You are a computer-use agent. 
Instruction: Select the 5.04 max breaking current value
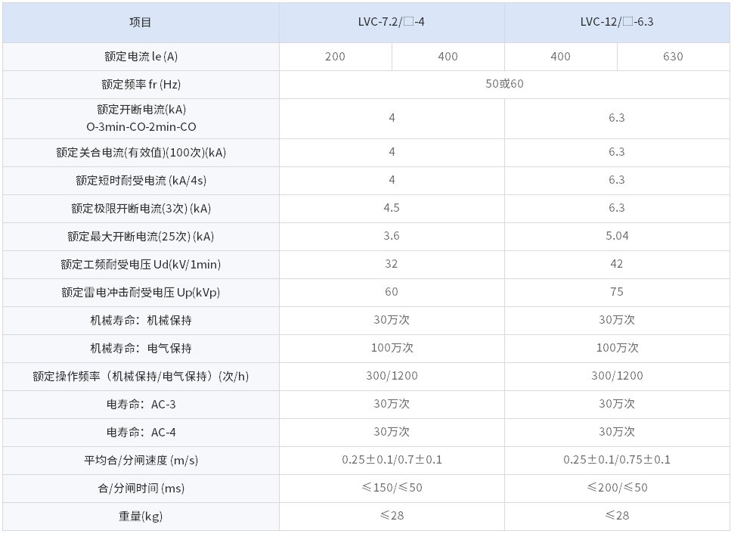point(616,236)
